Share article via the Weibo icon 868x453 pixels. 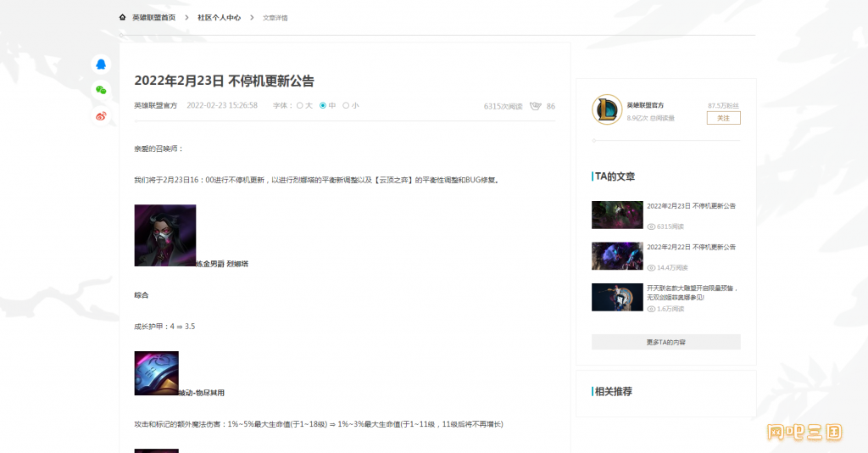point(101,116)
